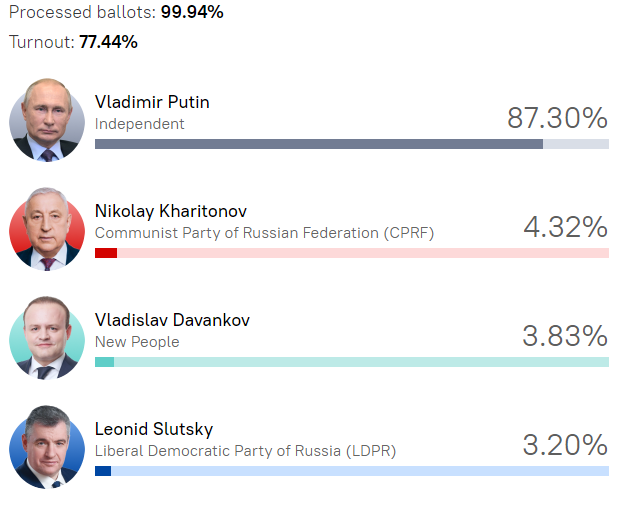Select the 87.30% result figure
Image resolution: width=624 pixels, height=510 pixels.
click(x=557, y=118)
